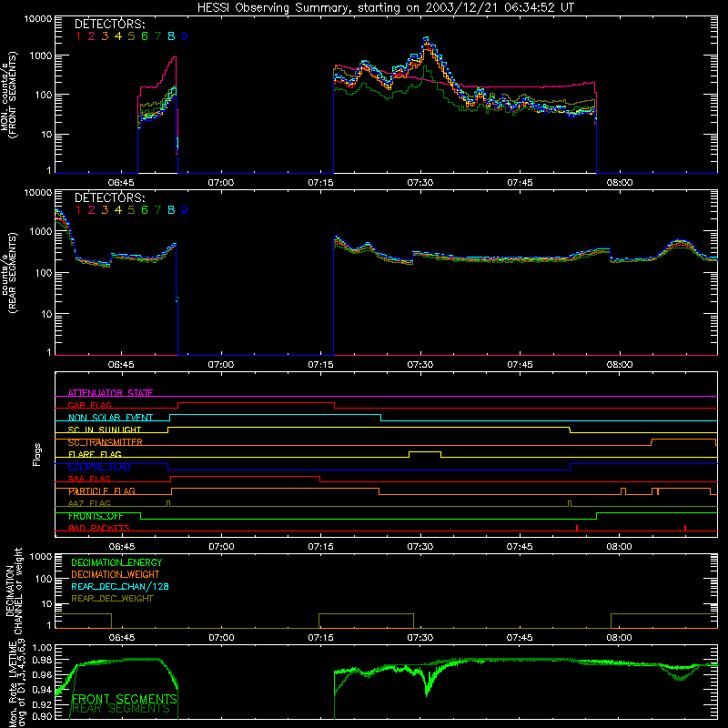Click the ATTENUATOR_STATE flag label

pyautogui.click(x=110, y=393)
